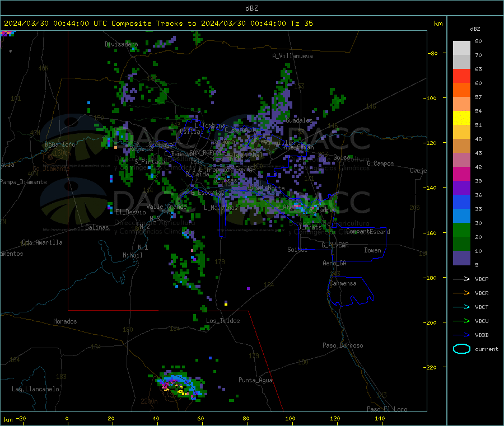The image size is (504, 426).
Task: Select the magenta 39-42 dBZ legend swatch
Action: point(461,174)
